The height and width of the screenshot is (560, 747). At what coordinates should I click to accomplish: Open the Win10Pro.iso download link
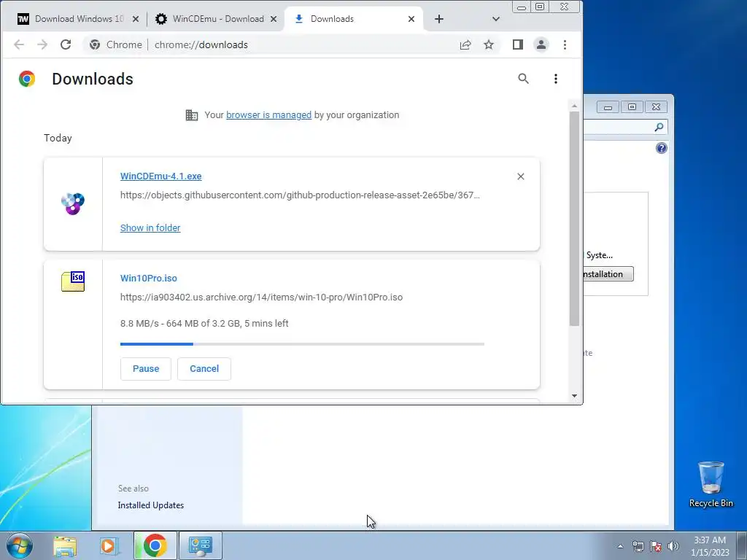click(149, 279)
